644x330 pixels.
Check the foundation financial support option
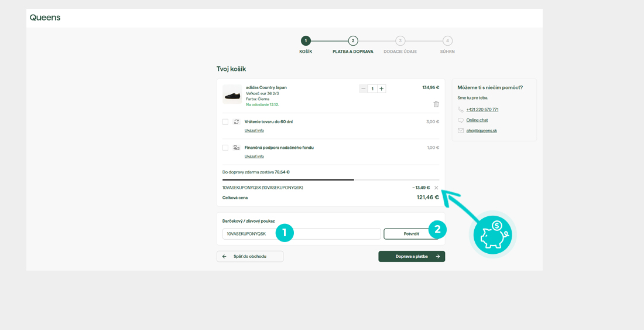click(x=225, y=148)
